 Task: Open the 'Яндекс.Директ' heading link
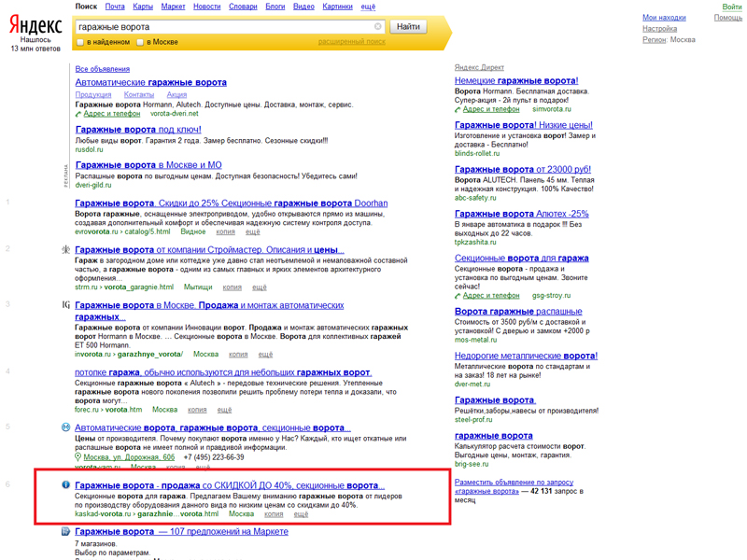(479, 67)
